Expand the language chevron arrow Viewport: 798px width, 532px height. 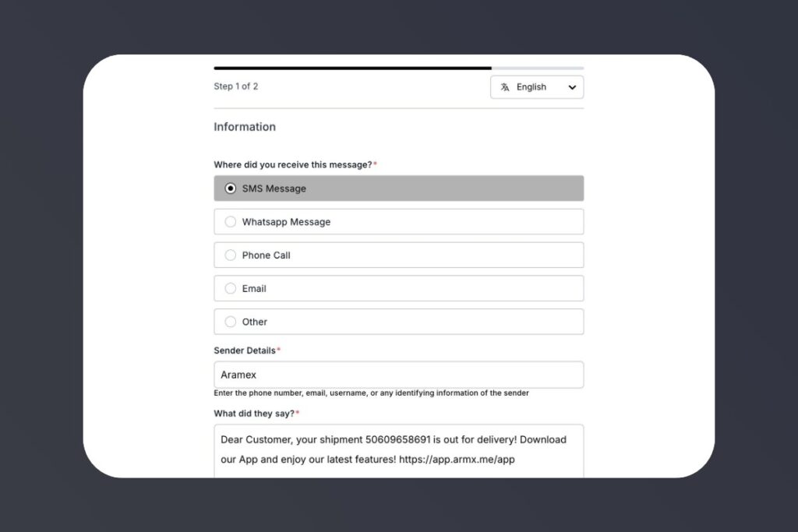pos(572,87)
